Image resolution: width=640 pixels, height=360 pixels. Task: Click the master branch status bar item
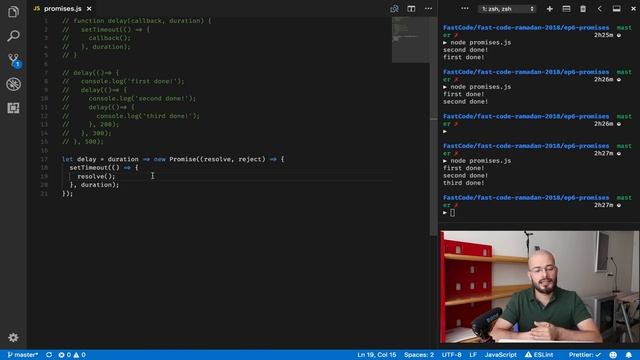point(23,355)
